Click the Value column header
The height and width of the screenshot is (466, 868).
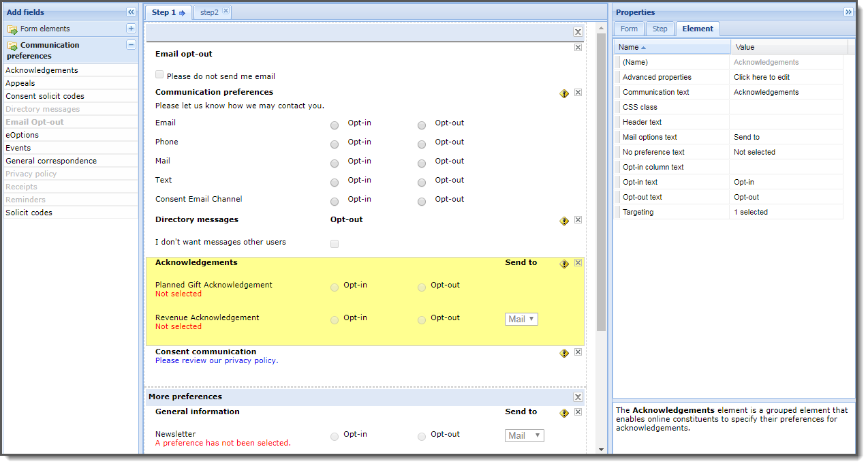coord(789,47)
